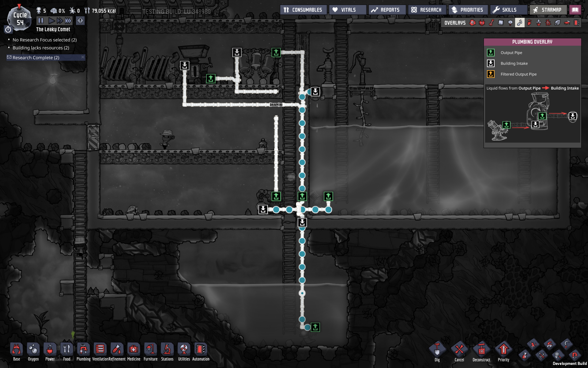This screenshot has width=588, height=368.
Task: Set game speed to fastest
Action: point(68,21)
